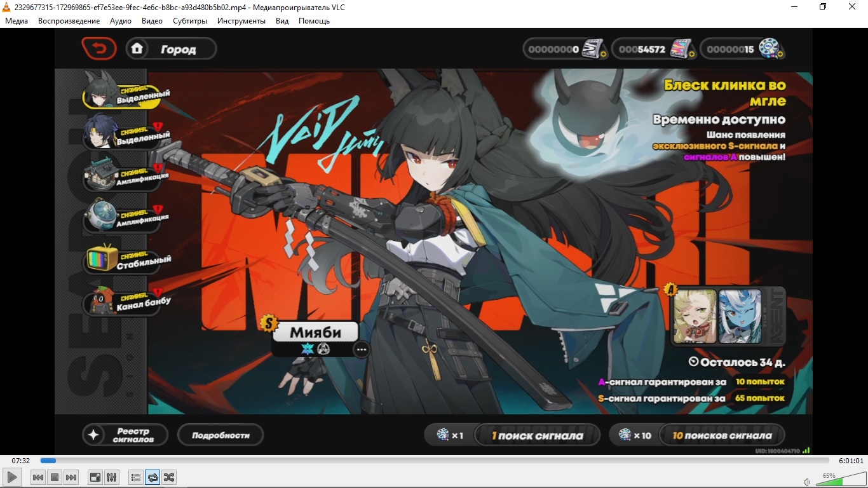Toggle fullscreen video in VLC
Image resolution: width=868 pixels, height=488 pixels.
click(x=95, y=477)
